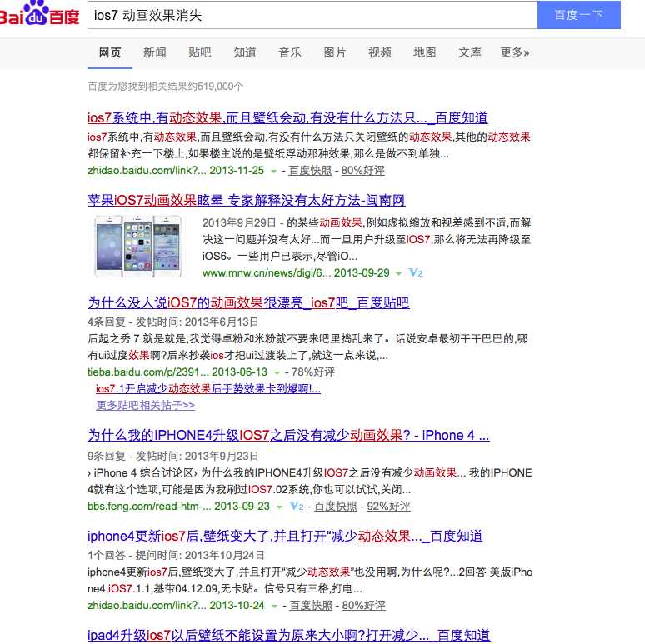Click URL zhidao.baidu.com/link?... 2013-11-25
Image resolution: width=645 pixels, height=644 pixels.
click(176, 171)
